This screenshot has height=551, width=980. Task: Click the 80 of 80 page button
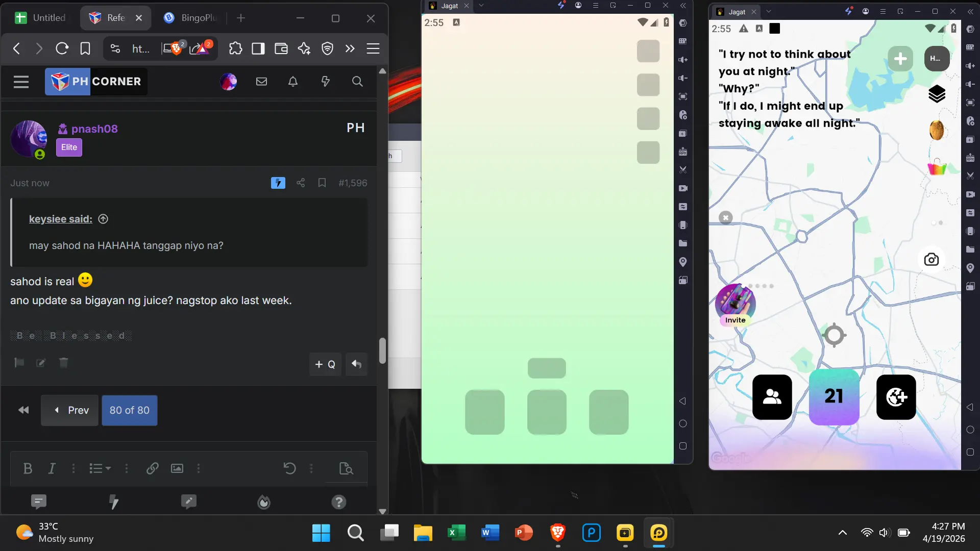click(130, 410)
